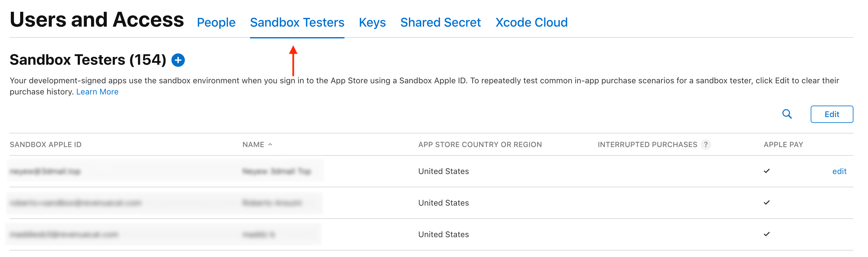868x257 pixels.
Task: Select the Shared Secret tab
Action: [441, 22]
